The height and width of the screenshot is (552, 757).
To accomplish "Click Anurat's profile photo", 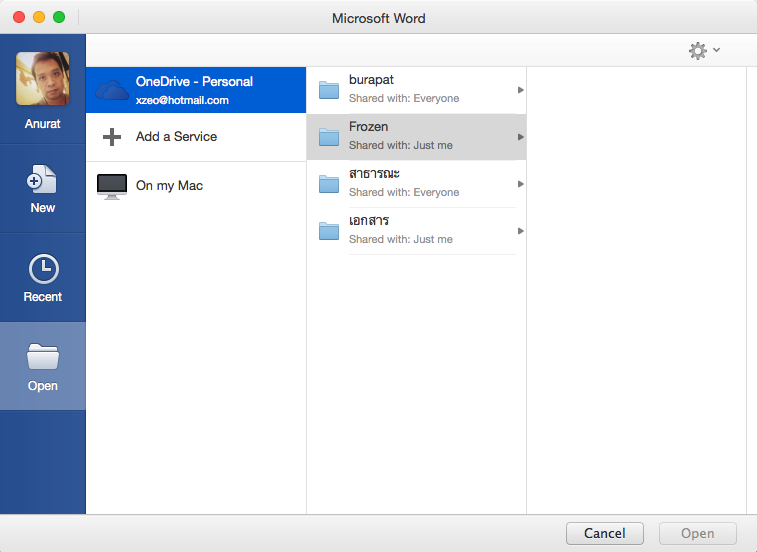I will coord(42,79).
